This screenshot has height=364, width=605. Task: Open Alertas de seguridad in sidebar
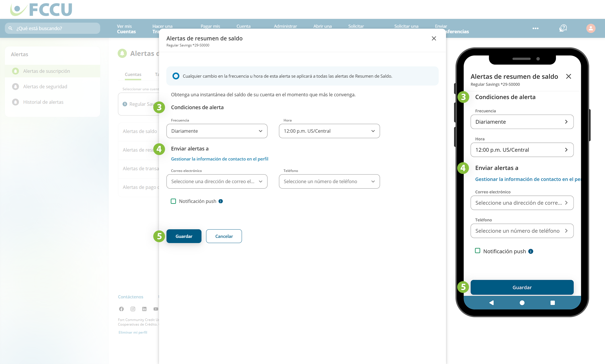pos(45,87)
